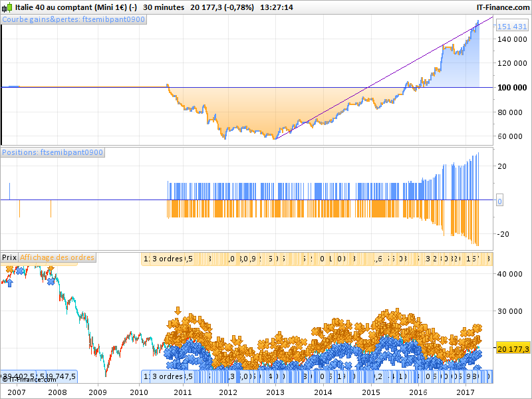The height and width of the screenshot is (399, 532).
Task: Click the positions axis label -20
Action: (503, 234)
